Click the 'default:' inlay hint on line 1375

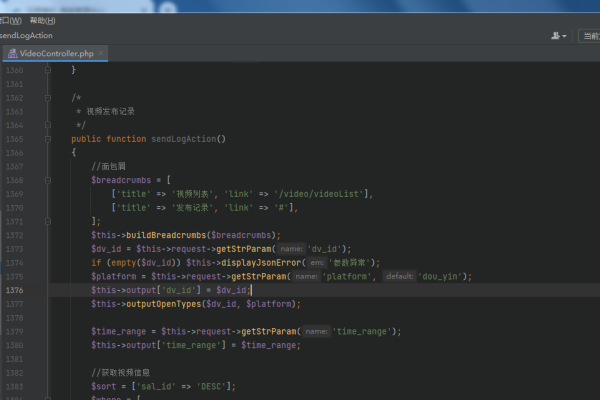[400, 276]
